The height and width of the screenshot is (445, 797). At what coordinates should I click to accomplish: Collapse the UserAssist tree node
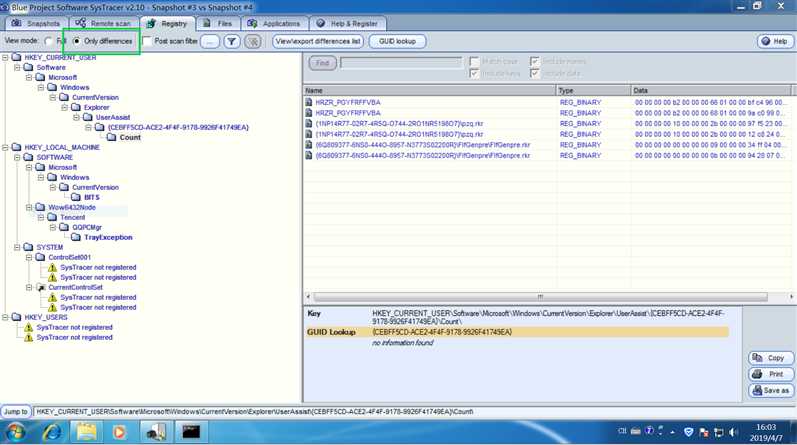coord(76,117)
